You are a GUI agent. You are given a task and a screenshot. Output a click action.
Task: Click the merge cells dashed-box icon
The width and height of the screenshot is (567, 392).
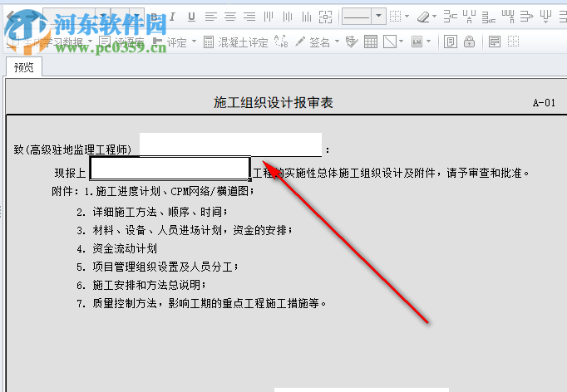(325, 17)
